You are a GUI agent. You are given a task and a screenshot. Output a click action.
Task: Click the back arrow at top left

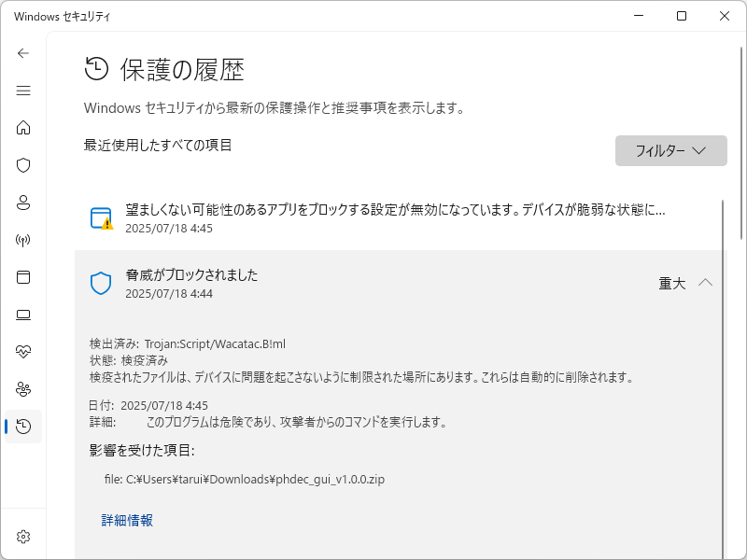click(23, 53)
